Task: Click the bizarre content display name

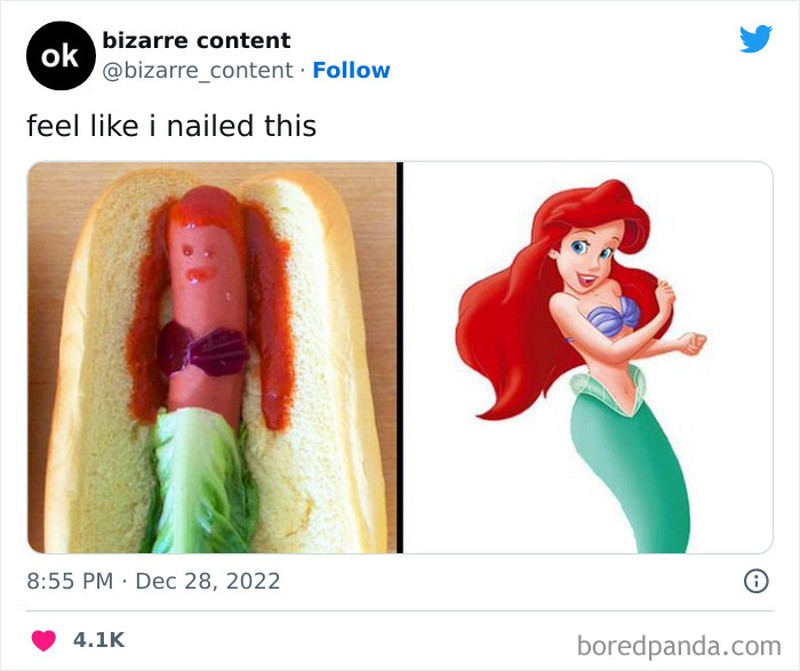Action: pos(195,42)
